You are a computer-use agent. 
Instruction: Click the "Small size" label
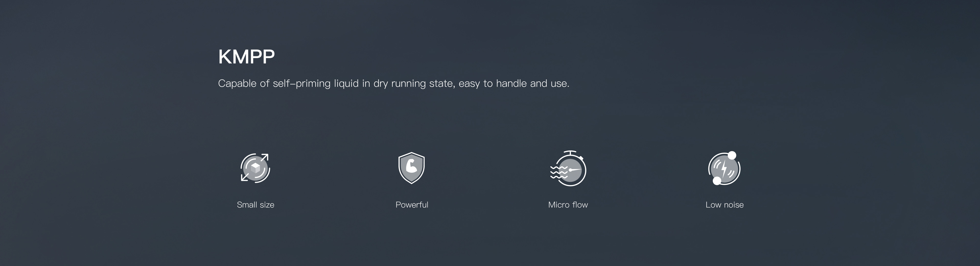(256, 205)
